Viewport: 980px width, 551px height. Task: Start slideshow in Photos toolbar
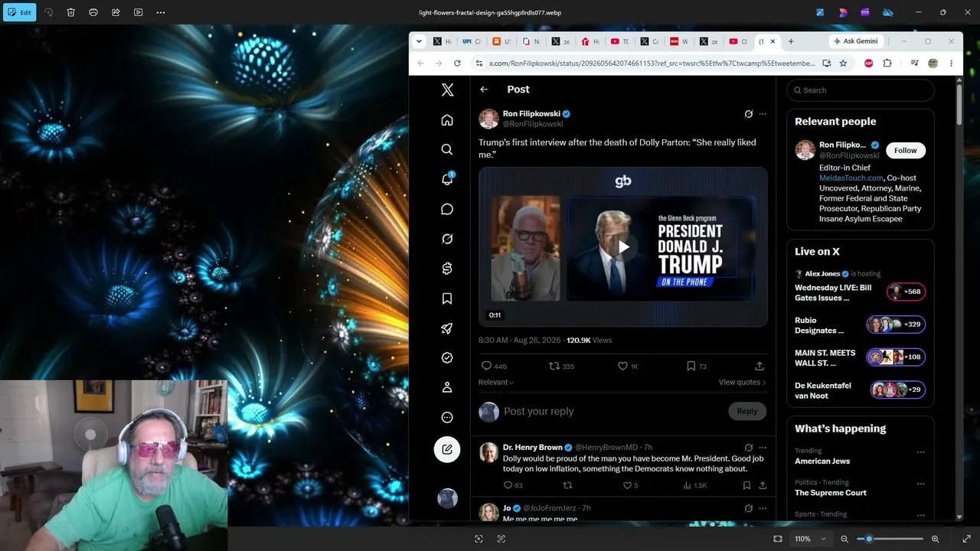point(138,12)
